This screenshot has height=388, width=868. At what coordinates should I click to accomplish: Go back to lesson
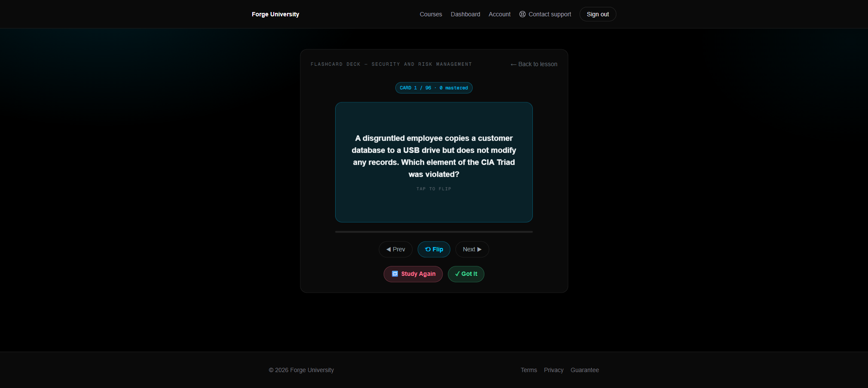point(534,64)
